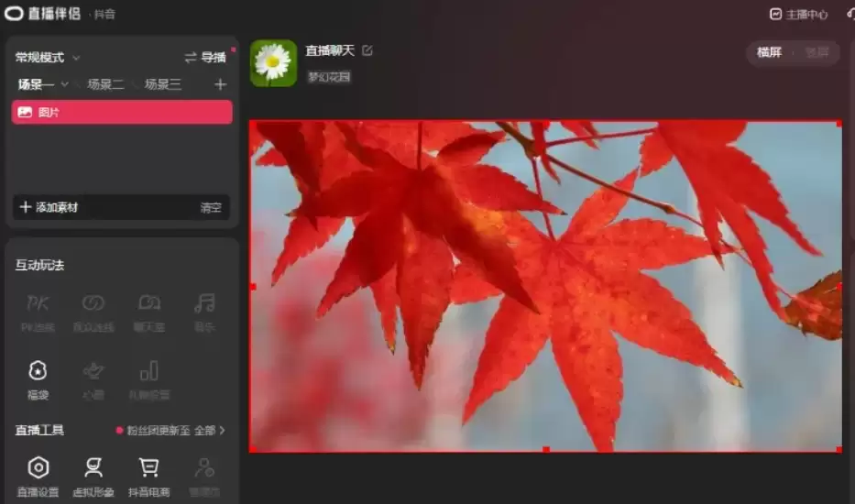This screenshot has width=855, height=504.
Task: Launch the 福袋 lucky bag feature
Action: coord(38,380)
